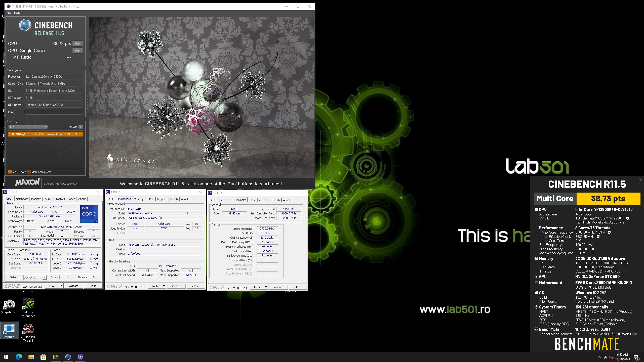This screenshot has width=644, height=362.
Task: Open Bench tab in first CPU-Z window
Action: [71, 199]
